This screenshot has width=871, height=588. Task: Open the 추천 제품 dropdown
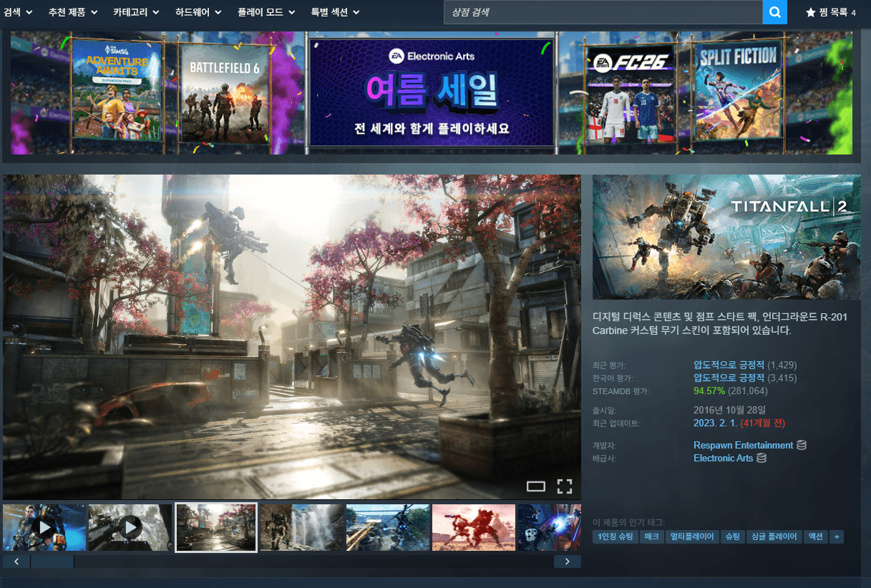(74, 12)
